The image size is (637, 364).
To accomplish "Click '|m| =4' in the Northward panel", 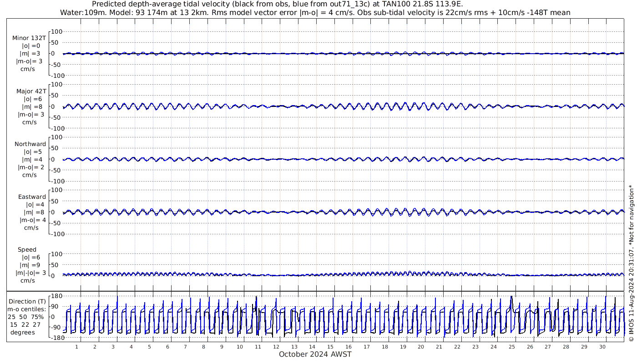I will (32, 159).
